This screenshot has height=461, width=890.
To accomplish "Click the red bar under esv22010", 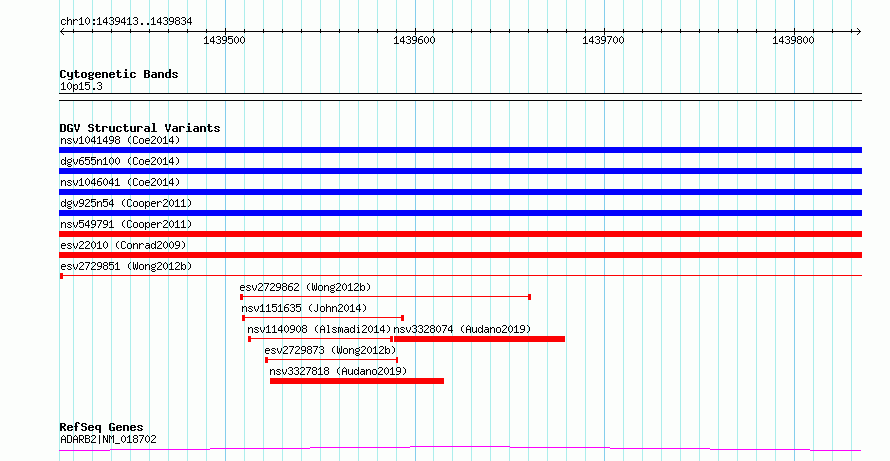I will (460, 255).
